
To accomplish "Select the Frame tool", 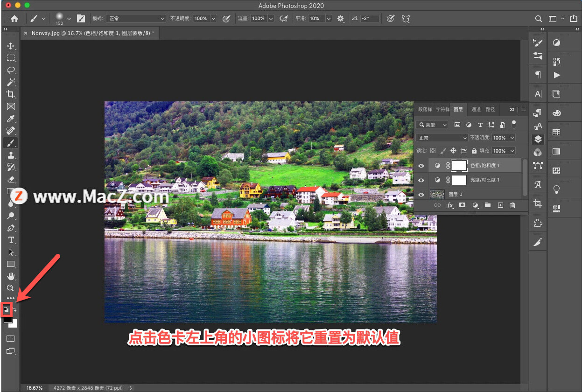I will (10, 106).
